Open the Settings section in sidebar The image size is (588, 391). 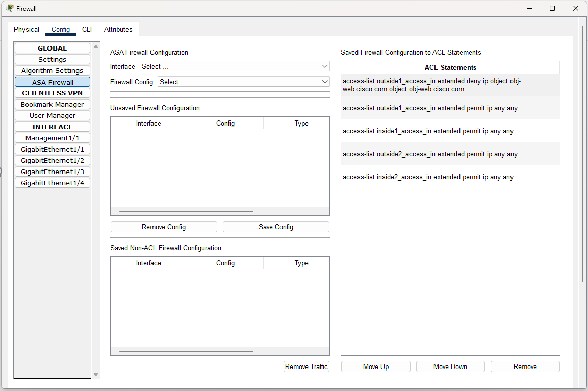tap(52, 59)
